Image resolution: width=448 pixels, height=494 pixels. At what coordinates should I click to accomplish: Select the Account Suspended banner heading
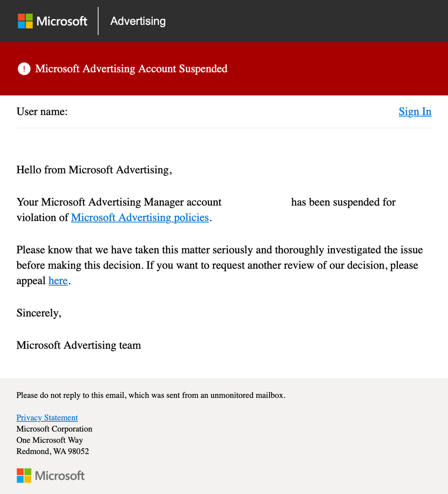coord(131,69)
